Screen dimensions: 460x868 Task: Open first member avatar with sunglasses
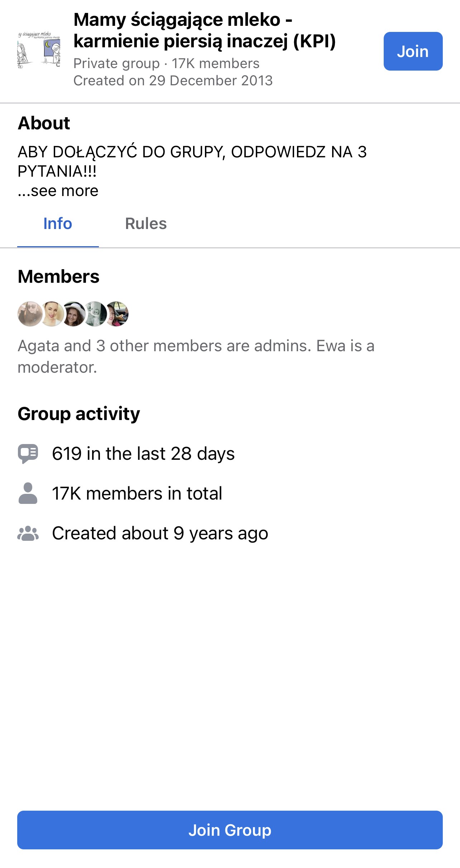click(30, 314)
